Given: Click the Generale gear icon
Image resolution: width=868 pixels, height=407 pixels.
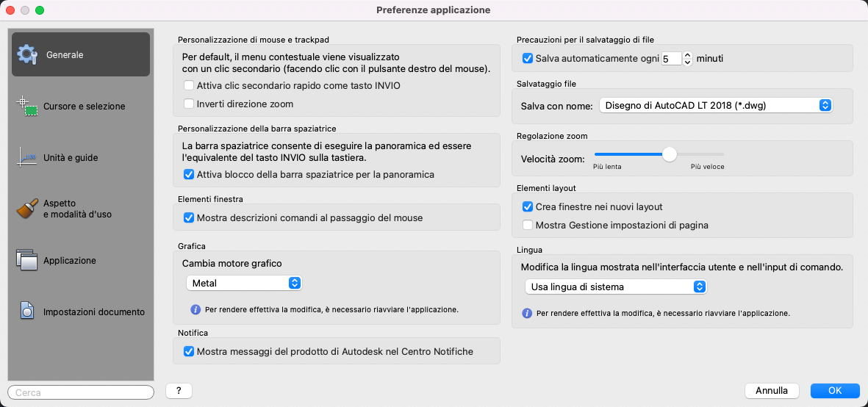Looking at the screenshot, I should coord(27,54).
